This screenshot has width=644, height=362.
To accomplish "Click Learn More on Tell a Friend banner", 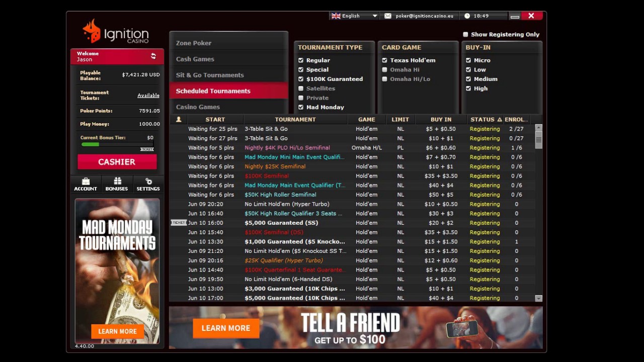I will coord(225,328).
